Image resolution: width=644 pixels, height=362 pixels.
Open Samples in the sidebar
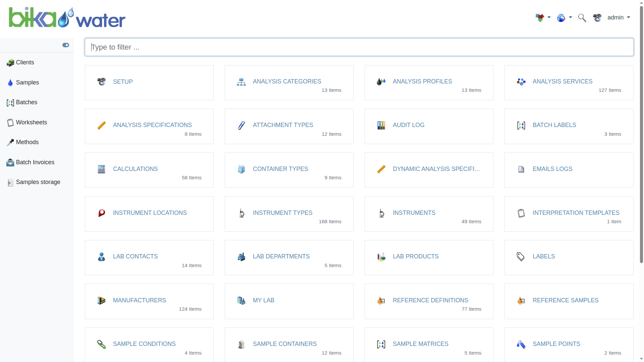(x=27, y=82)
